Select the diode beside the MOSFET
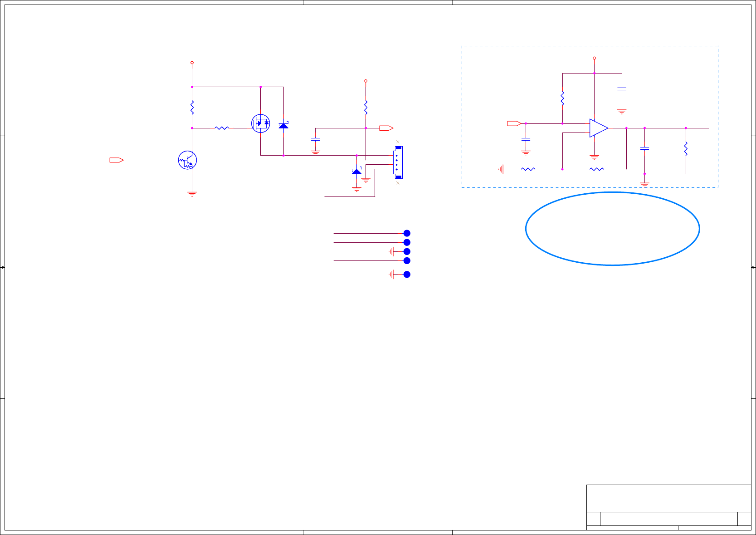 tap(283, 125)
